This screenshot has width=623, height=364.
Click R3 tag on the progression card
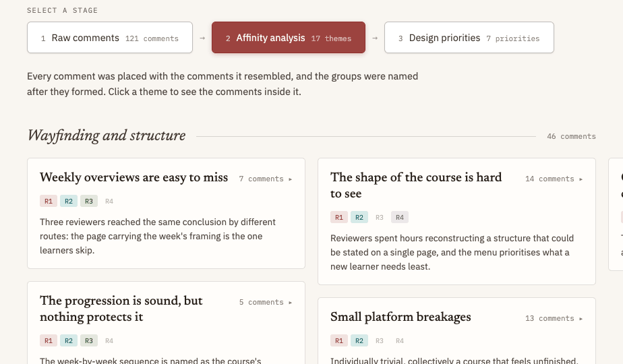pos(89,340)
